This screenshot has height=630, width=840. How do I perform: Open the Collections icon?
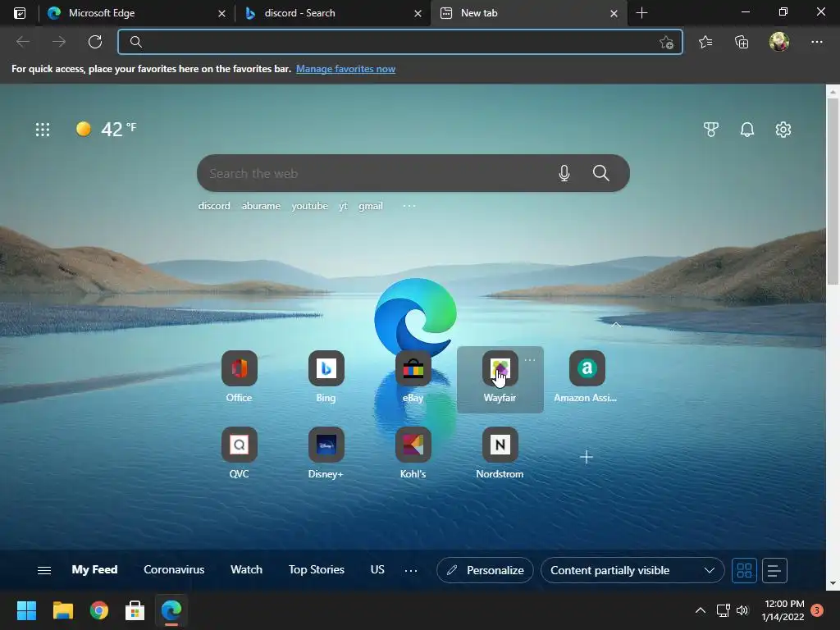click(x=742, y=42)
